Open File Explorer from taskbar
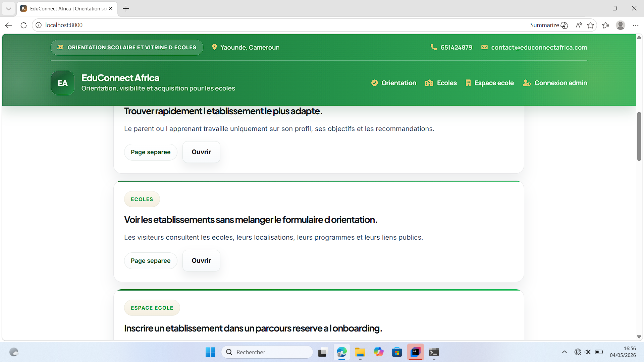Viewport: 644px width, 362px height. (360, 352)
